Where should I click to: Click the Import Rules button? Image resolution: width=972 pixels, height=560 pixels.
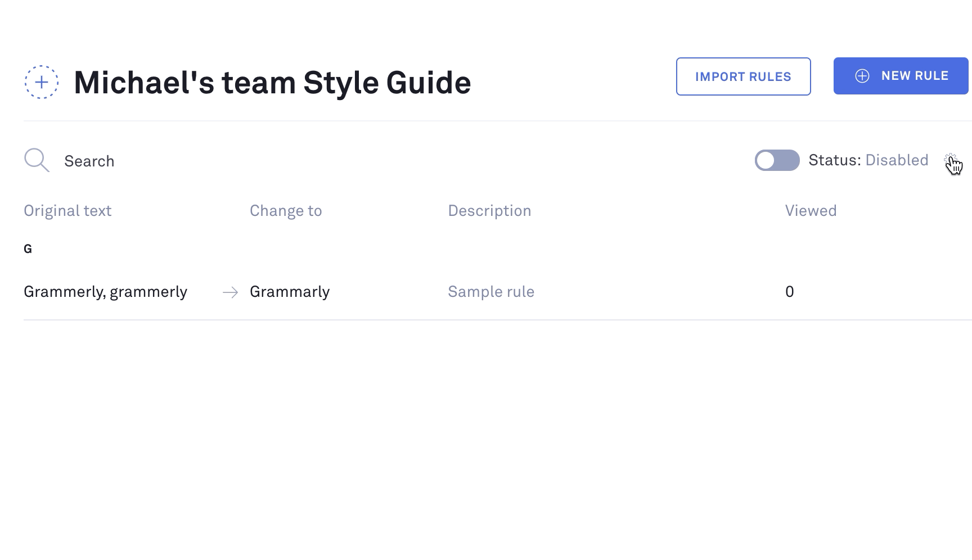coord(743,76)
